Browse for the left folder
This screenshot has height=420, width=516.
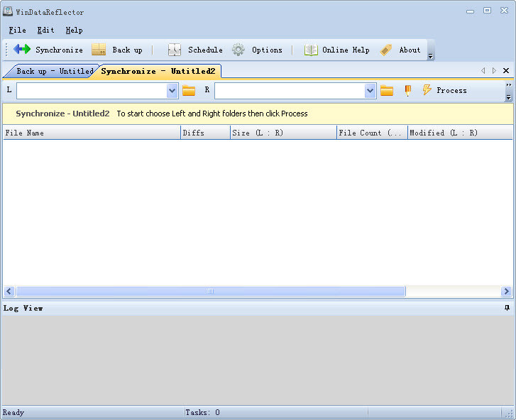(189, 90)
